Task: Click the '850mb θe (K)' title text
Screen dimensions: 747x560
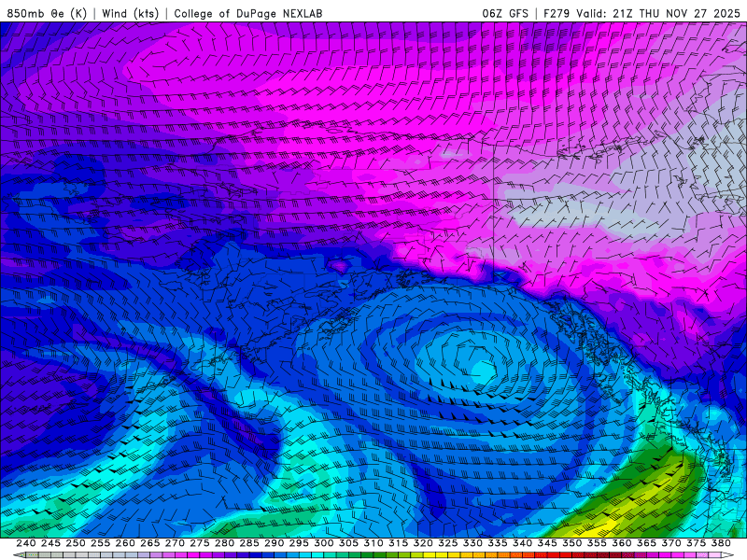Action: tap(47, 13)
